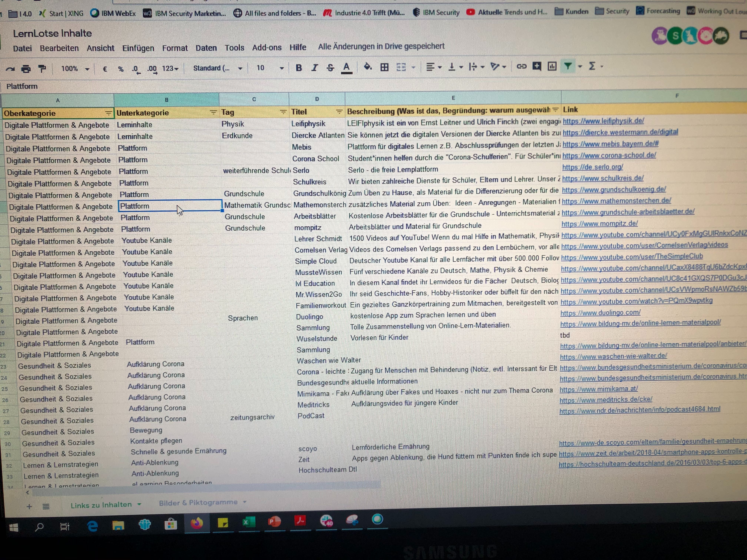Open the font size 10 dropdown
747x560 pixels.
click(x=270, y=68)
